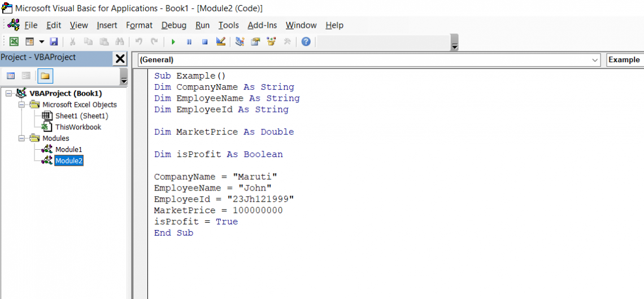Click the View Microsoft Excel icon
Screen dimensions: 644x299
[x=14, y=42]
